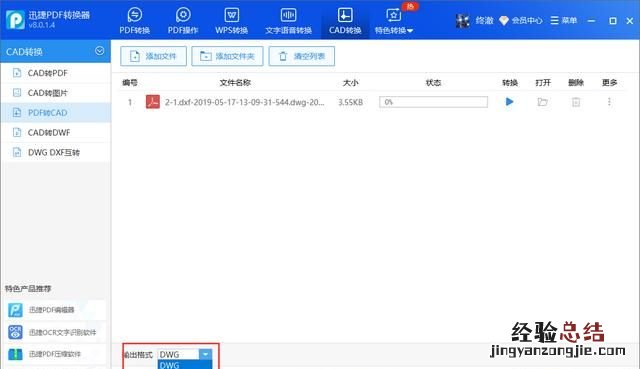Select CAD转DWF in sidebar
640x369 pixels.
(x=56, y=132)
